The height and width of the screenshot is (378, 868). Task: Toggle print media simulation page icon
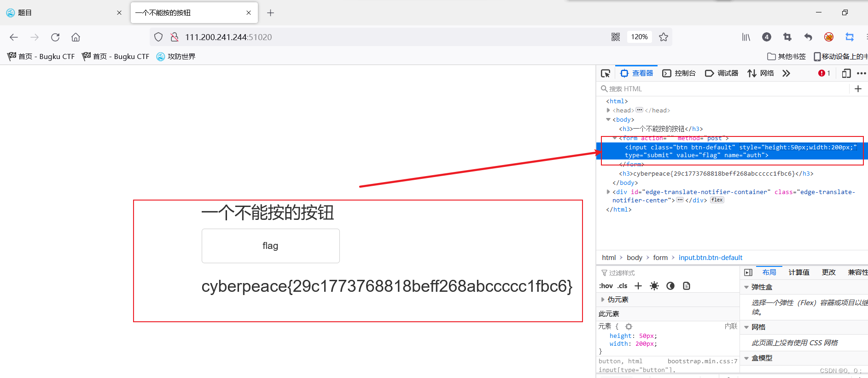(687, 286)
